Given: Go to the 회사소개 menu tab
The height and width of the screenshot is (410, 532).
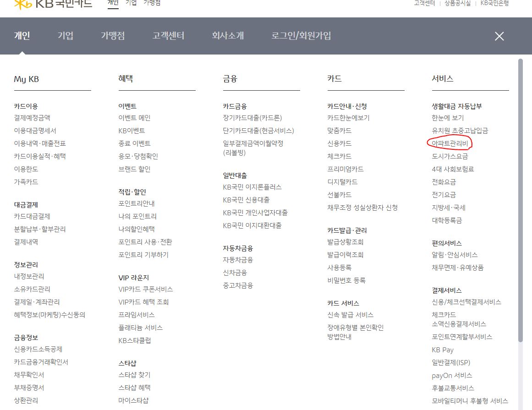Looking at the screenshot, I should [228, 36].
